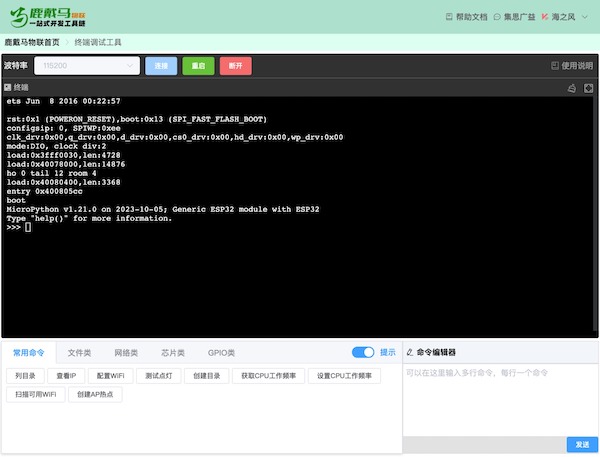Switch to the 文件类 tab

[79, 353]
